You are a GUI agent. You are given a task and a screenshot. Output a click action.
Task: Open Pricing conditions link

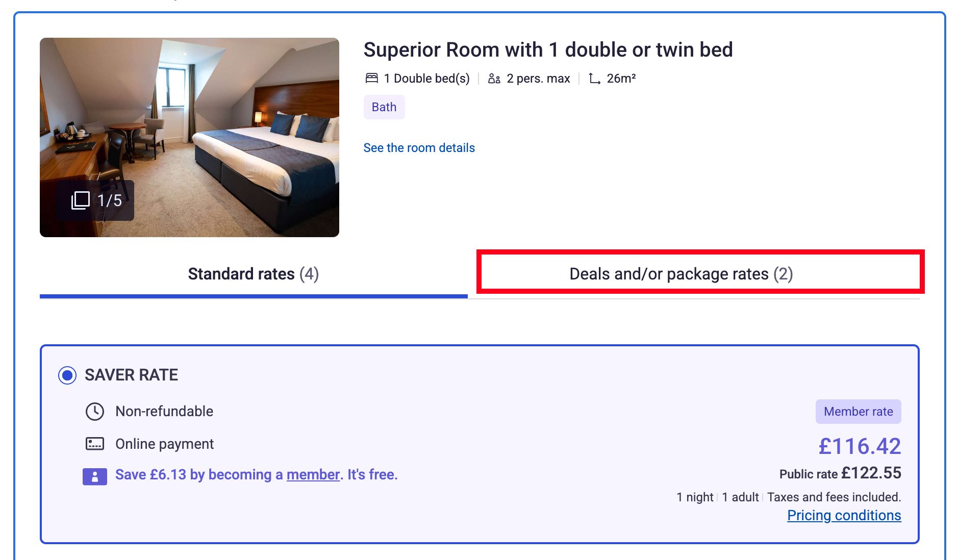(x=844, y=515)
